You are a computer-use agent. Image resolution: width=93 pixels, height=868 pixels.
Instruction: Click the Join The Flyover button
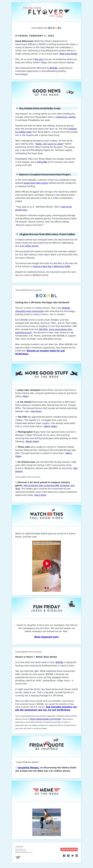point(69,849)
